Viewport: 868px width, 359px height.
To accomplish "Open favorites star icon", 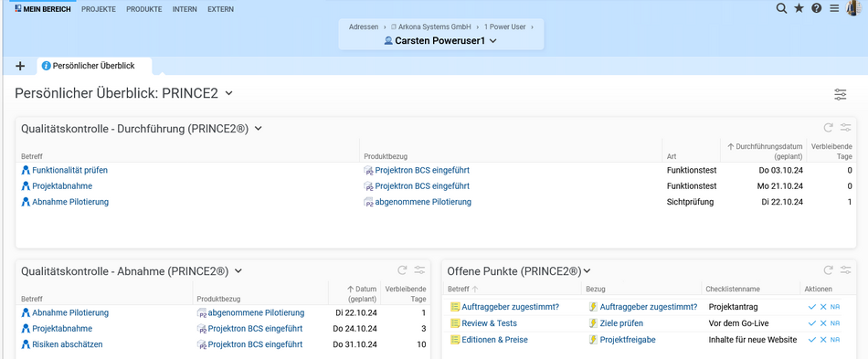I will click(x=799, y=8).
